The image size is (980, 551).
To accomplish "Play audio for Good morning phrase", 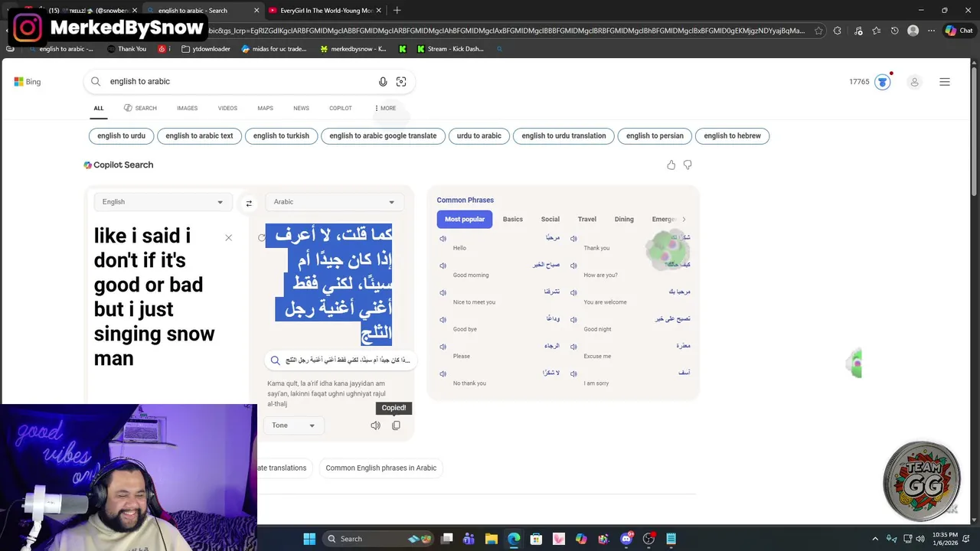I will pyautogui.click(x=443, y=266).
